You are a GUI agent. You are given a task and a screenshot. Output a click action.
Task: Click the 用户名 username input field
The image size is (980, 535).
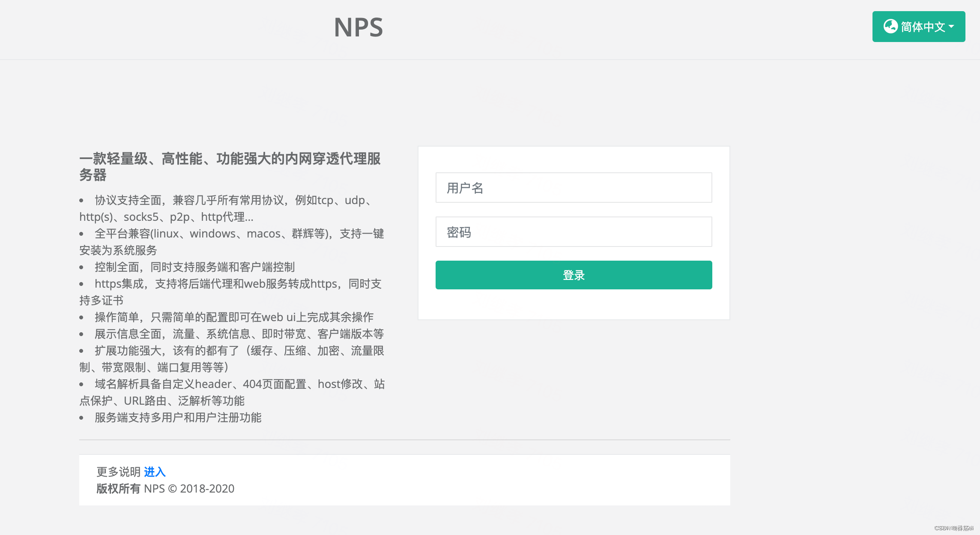574,188
